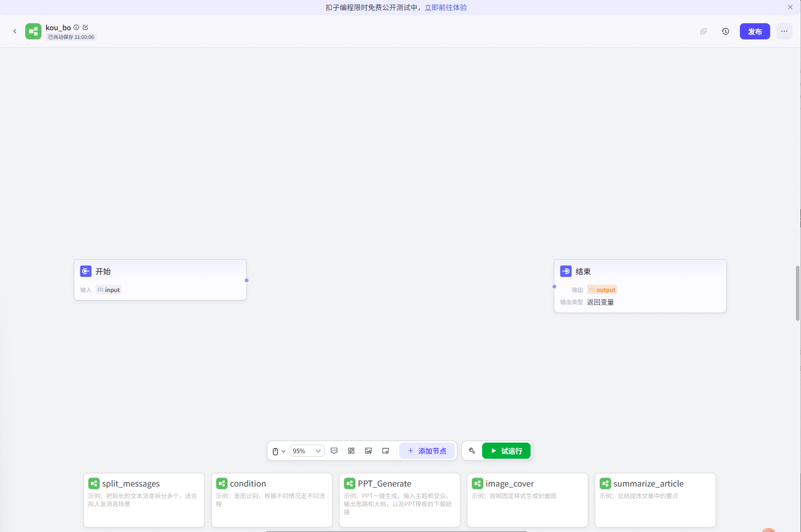
Task: Click the wrench debug icon
Action: click(472, 451)
